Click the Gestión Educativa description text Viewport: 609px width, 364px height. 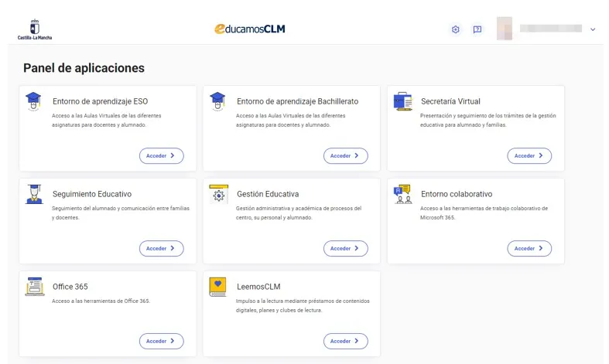click(x=299, y=213)
